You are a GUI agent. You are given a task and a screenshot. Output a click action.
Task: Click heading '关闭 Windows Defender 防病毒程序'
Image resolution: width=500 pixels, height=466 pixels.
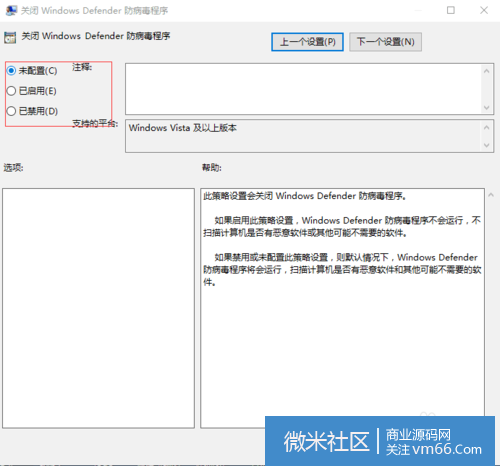click(96, 36)
